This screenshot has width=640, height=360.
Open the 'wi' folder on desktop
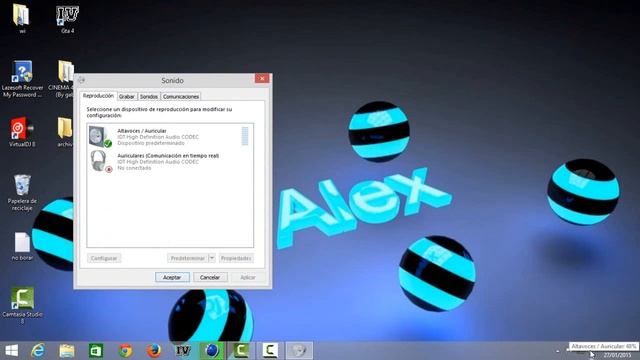(21, 15)
